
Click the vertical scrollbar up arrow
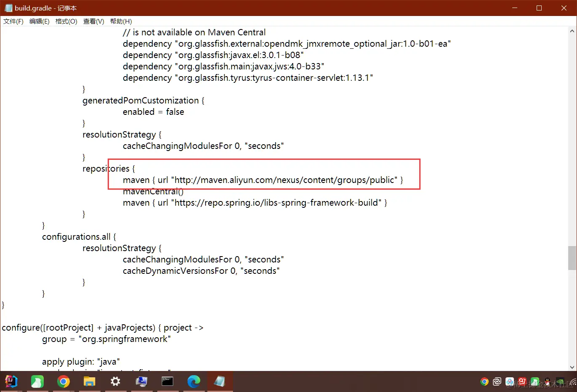point(572,31)
